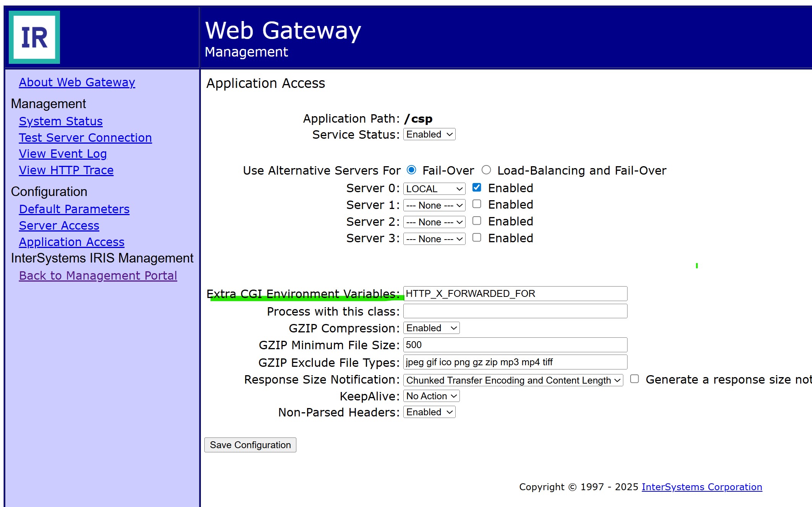
Task: Focus the Process with this class field
Action: 515,311
